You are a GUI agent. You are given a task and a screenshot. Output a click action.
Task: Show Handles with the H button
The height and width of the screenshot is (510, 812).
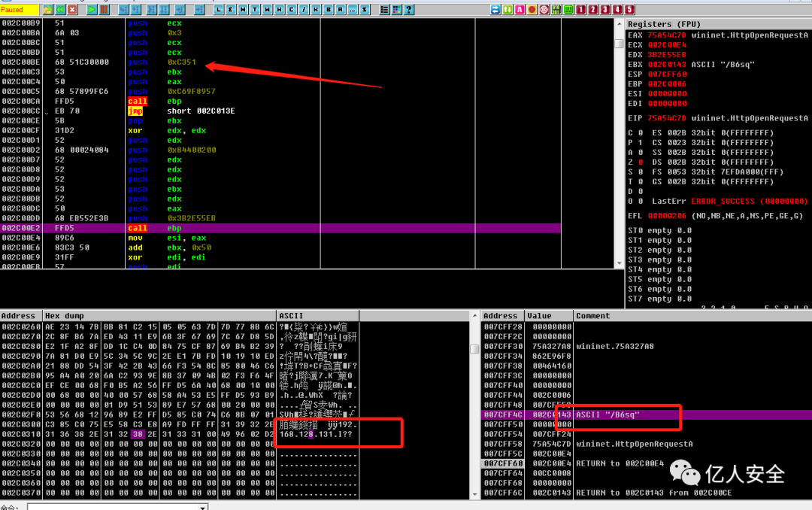coord(280,9)
